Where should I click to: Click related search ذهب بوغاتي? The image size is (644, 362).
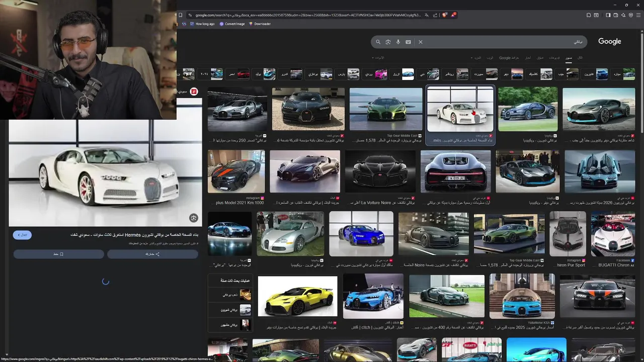(x=230, y=295)
